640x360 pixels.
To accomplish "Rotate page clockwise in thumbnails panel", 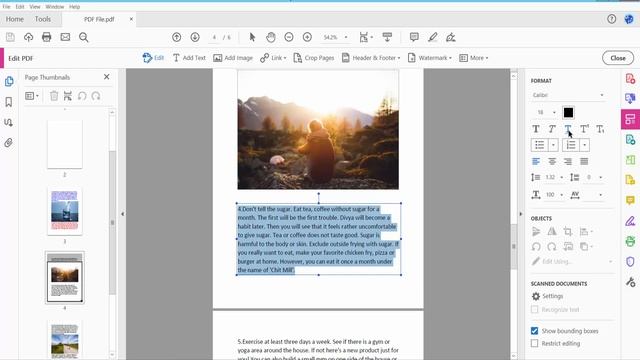I will (96, 96).
